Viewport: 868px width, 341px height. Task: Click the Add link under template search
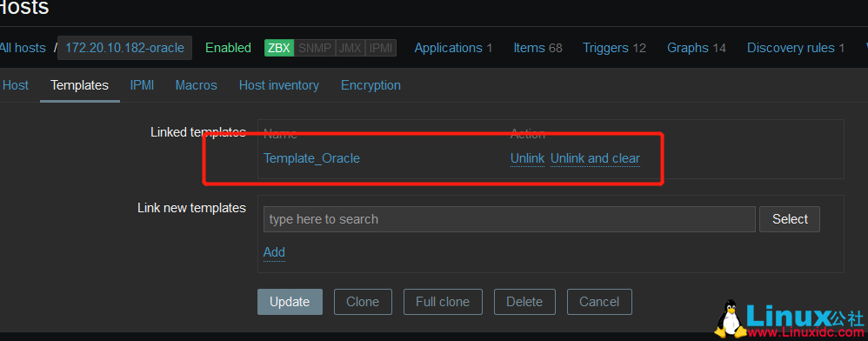click(x=274, y=252)
